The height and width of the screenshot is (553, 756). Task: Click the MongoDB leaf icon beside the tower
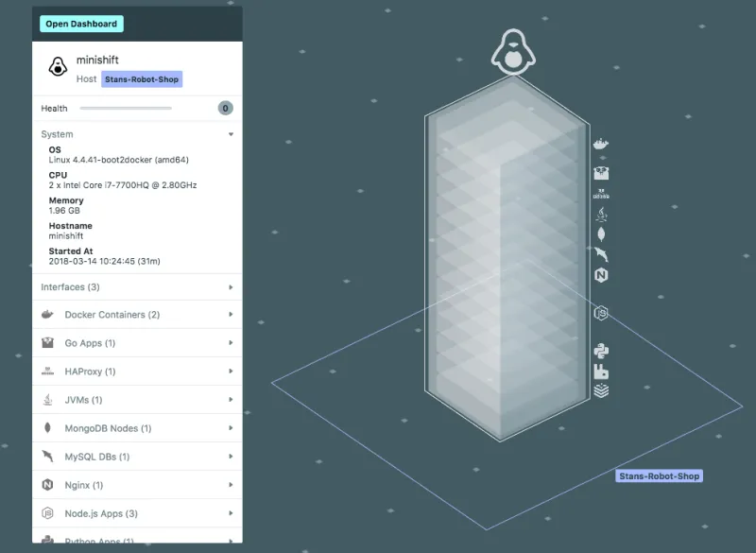click(601, 234)
